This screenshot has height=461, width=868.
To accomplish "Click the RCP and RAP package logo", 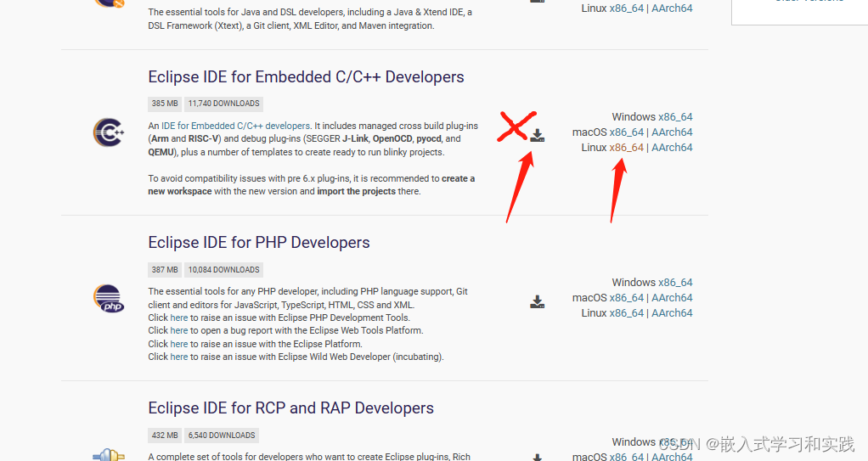I will click(x=109, y=454).
